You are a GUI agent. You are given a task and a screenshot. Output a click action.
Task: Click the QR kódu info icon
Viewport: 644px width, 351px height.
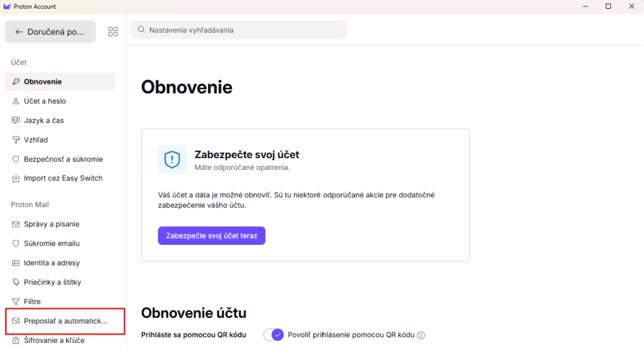[421, 335]
